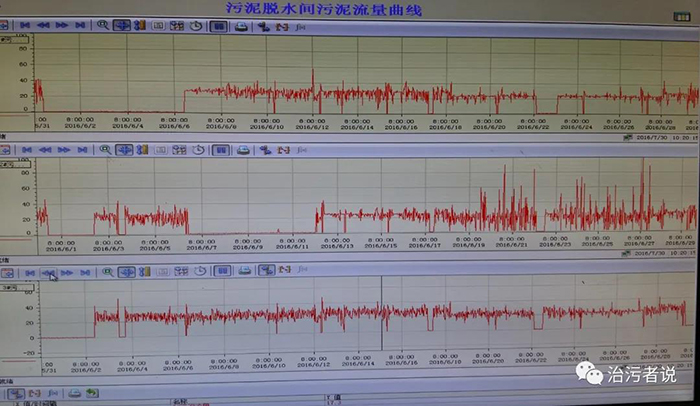Jump to last record in bottom chart
700x406 pixels.
coord(87,272)
